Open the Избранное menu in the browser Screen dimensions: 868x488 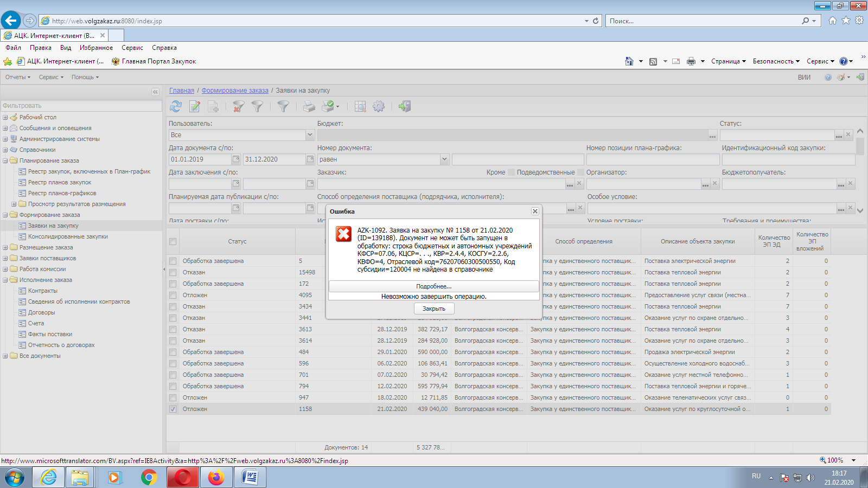pos(96,48)
